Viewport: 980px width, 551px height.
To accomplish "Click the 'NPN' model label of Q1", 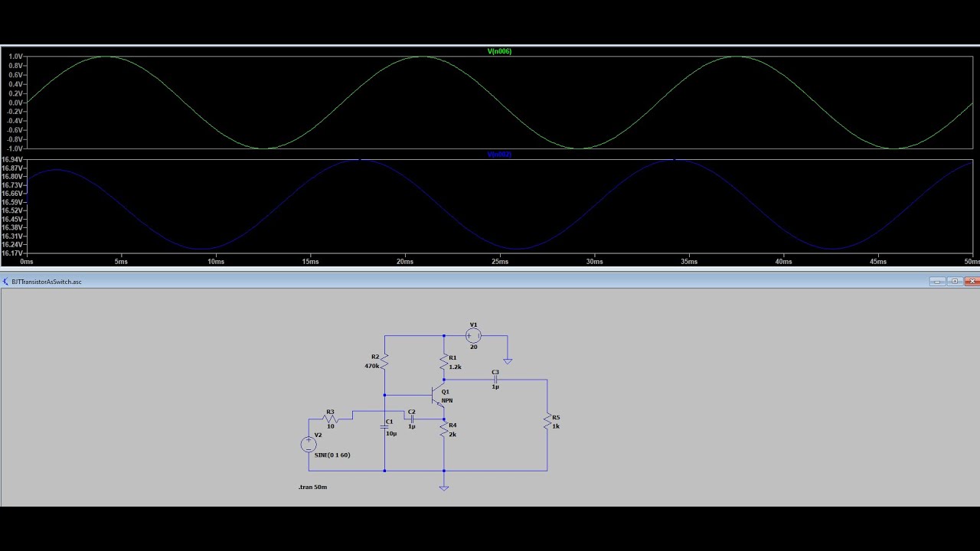I will point(447,400).
